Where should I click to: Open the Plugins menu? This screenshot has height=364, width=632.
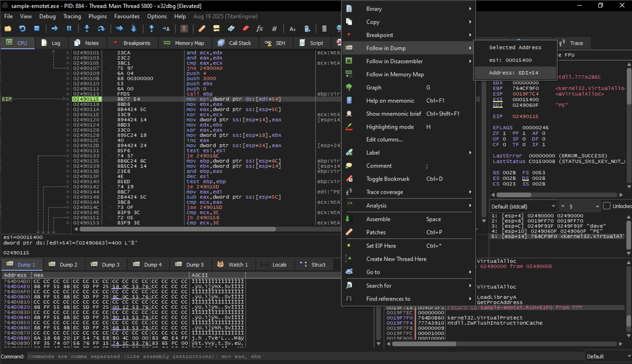point(97,16)
